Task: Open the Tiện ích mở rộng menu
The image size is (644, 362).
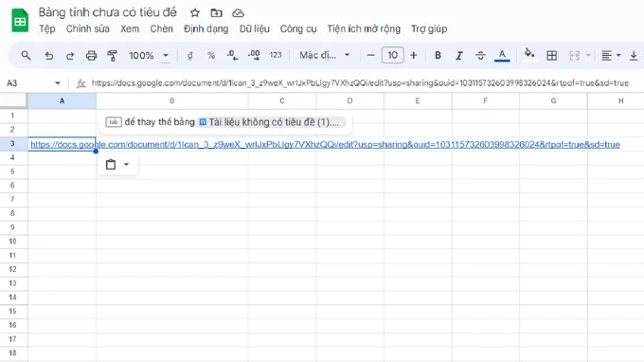Action: point(364,28)
